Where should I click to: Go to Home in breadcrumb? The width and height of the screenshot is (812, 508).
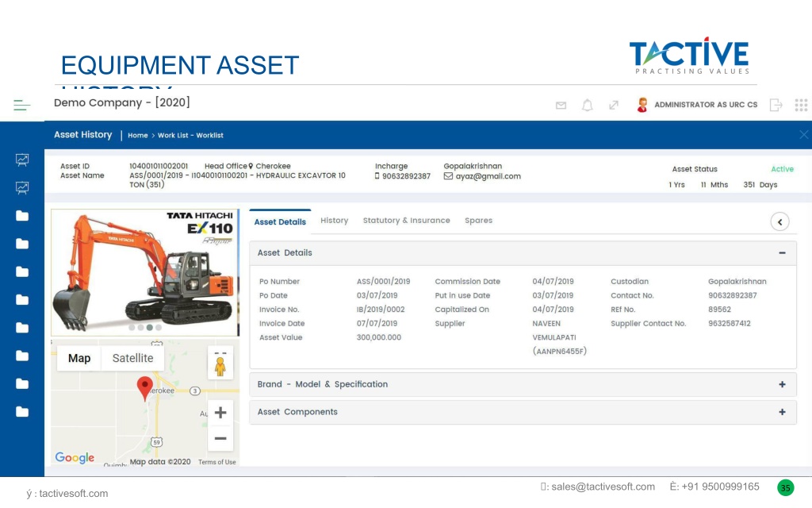pyautogui.click(x=138, y=135)
